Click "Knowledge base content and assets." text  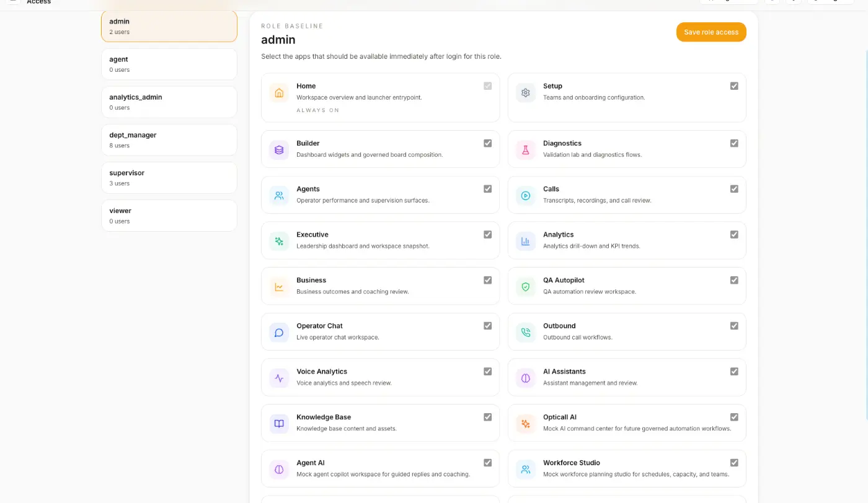tap(347, 428)
